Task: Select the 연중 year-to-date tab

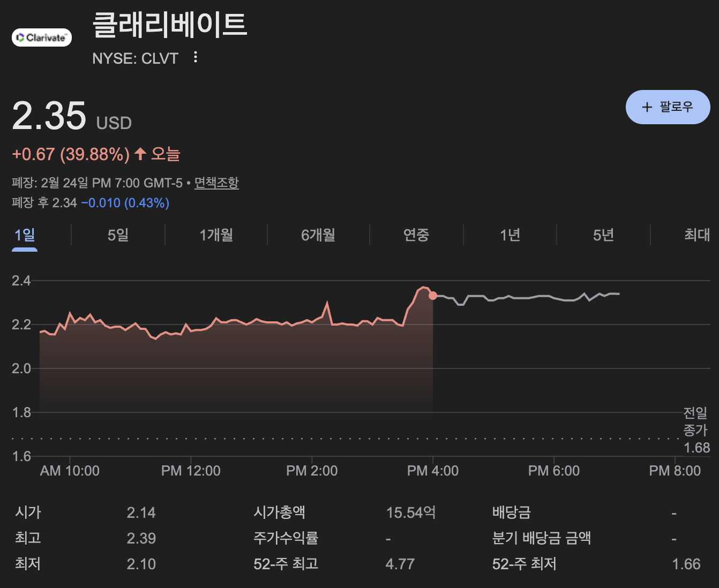Action: click(x=416, y=235)
